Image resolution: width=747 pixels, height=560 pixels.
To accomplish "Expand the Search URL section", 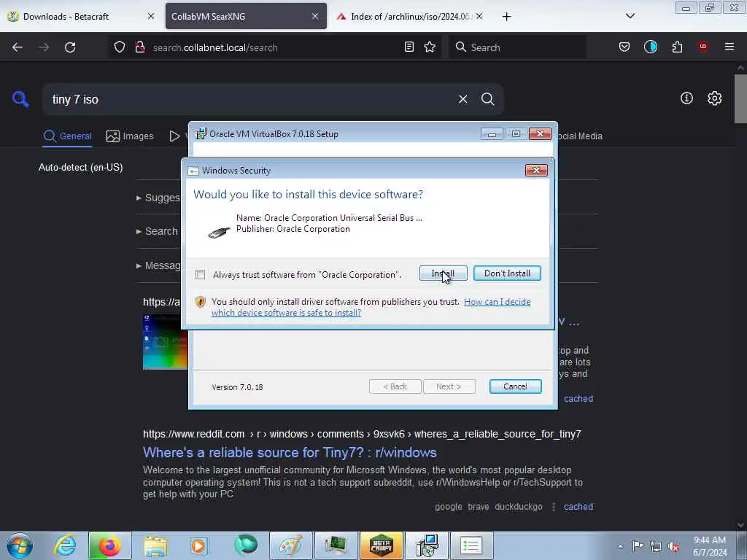I will tap(158, 231).
